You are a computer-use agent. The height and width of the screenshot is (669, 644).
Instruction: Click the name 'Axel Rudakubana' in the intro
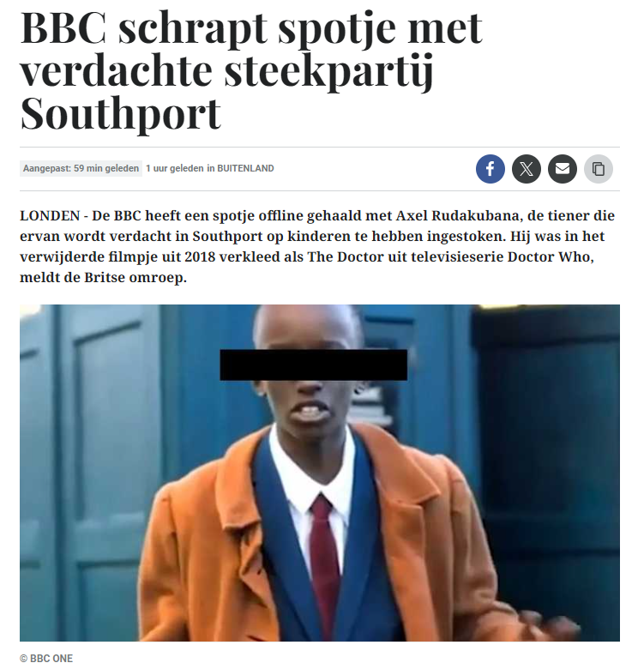click(459, 215)
